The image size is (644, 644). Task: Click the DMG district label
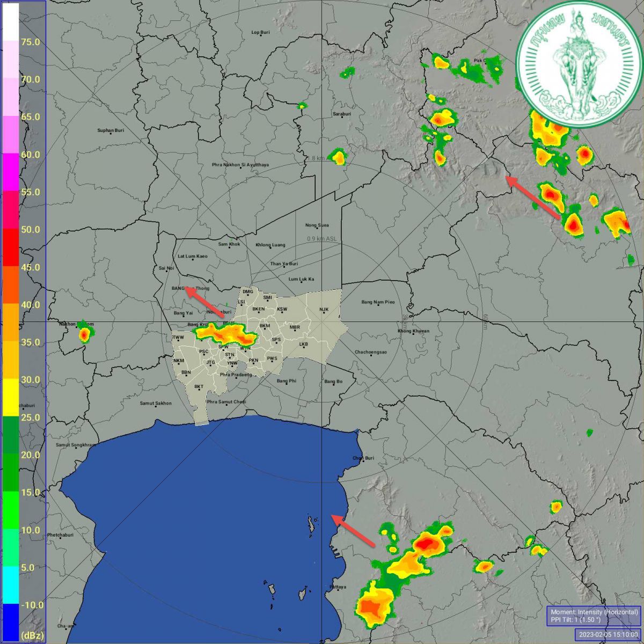pyautogui.click(x=247, y=292)
